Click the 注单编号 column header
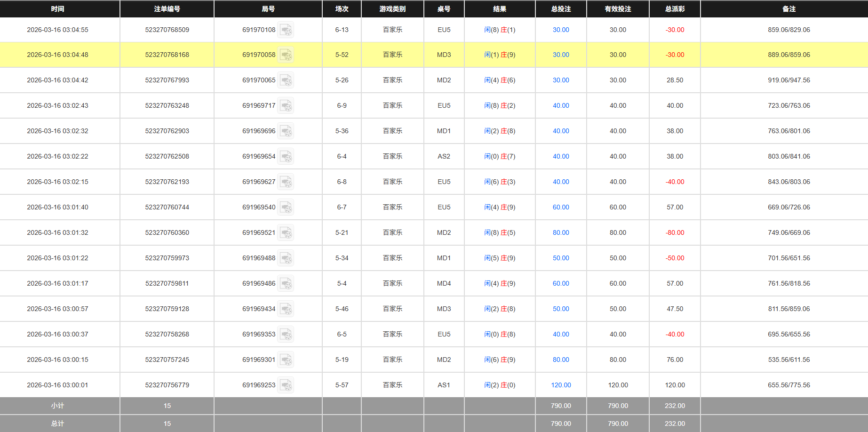Screen dimensions: 868x432 (167, 8)
